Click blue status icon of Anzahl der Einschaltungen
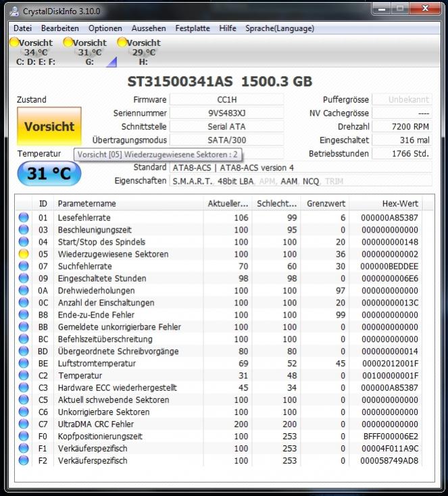448x496 pixels. (24, 303)
